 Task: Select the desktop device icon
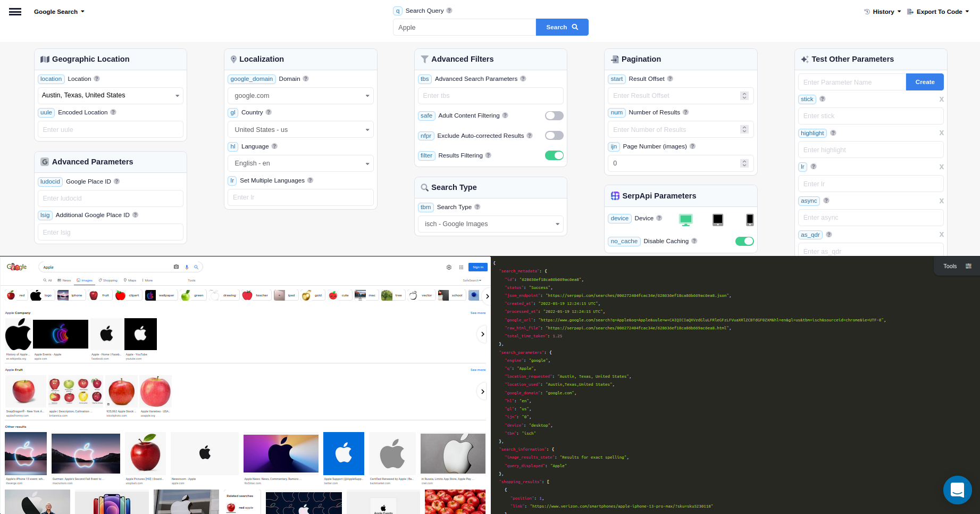(x=686, y=219)
